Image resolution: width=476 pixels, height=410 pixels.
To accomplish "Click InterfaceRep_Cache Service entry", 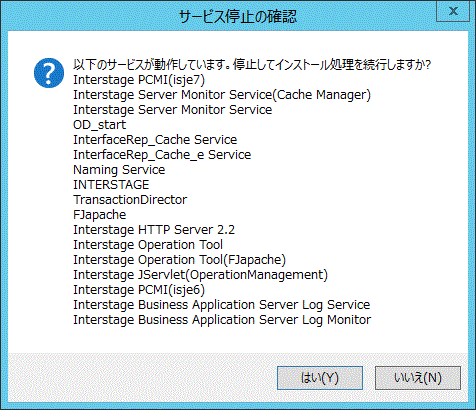I will [x=155, y=140].
